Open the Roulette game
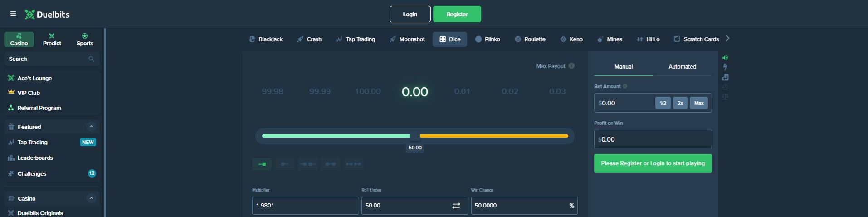Image resolution: width=868 pixels, height=217 pixels. [530, 39]
